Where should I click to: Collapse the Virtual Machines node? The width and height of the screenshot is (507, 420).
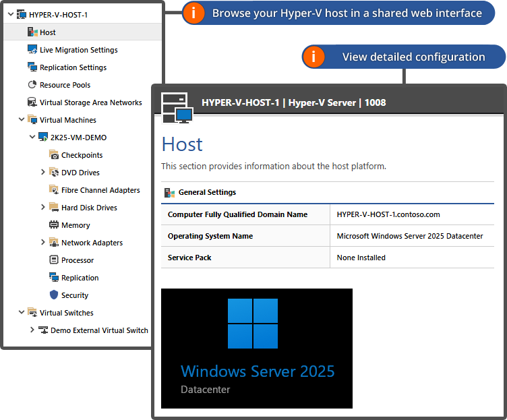[x=22, y=119]
